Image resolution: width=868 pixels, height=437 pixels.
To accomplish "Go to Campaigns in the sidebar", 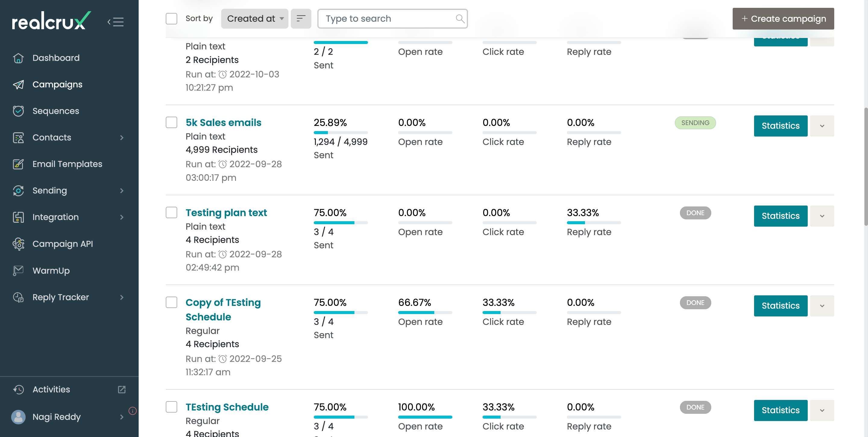I will (57, 85).
